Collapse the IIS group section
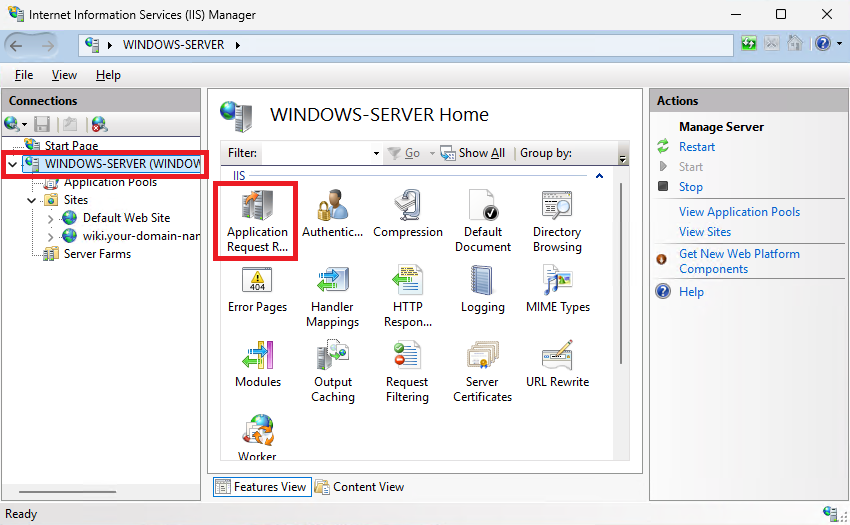 click(x=600, y=176)
